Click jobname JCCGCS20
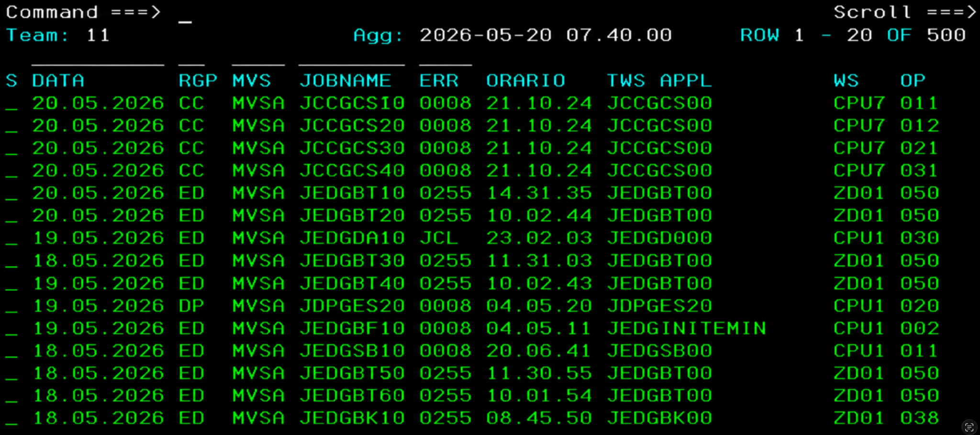The height and width of the screenshot is (435, 980). 352,126
